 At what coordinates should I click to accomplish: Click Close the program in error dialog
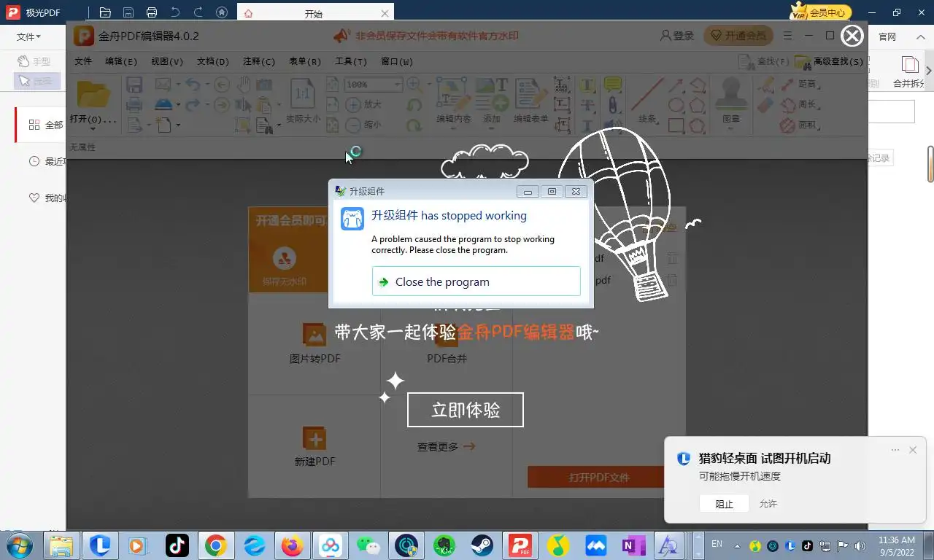pyautogui.click(x=476, y=281)
